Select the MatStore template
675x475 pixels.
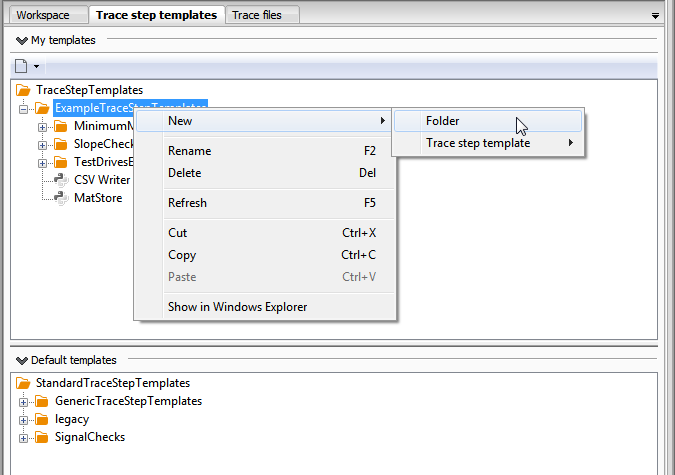[98, 198]
